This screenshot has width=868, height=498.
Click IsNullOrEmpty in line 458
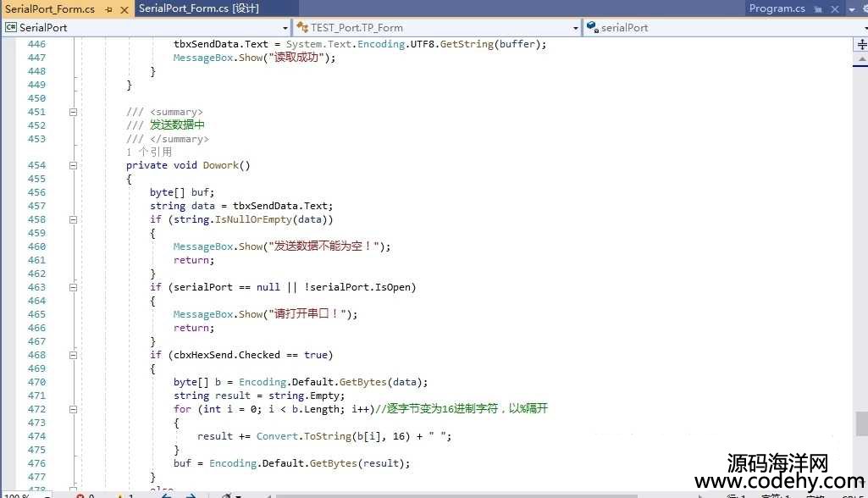[x=253, y=219]
